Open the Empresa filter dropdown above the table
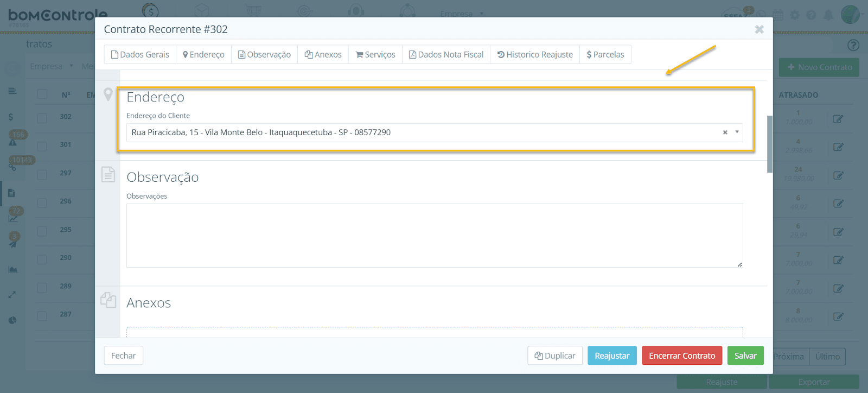Viewport: 868px width, 393px height. pos(52,66)
